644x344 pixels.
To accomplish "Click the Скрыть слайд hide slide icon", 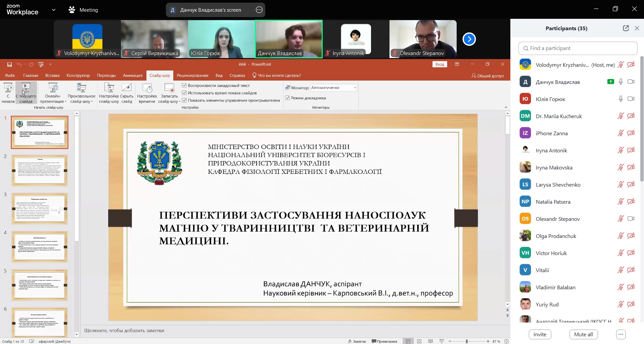I will (127, 93).
